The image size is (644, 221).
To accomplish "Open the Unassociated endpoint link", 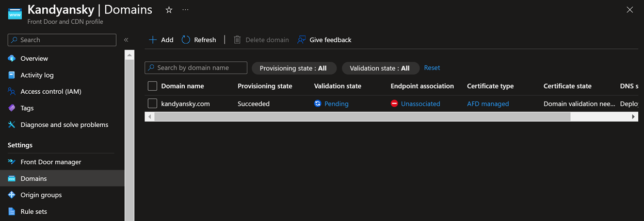I will click(421, 104).
